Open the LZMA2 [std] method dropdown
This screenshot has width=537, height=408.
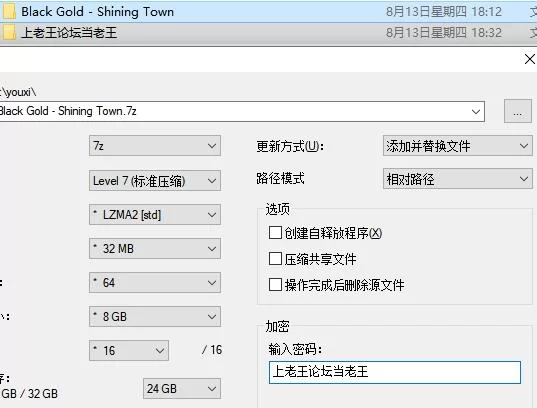pyautogui.click(x=155, y=215)
